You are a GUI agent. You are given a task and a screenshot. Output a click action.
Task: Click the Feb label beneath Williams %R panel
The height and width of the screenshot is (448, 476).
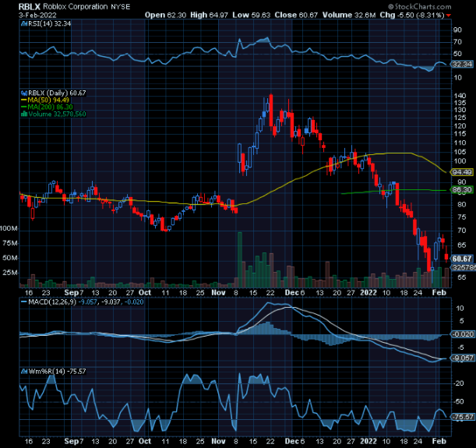pyautogui.click(x=439, y=441)
